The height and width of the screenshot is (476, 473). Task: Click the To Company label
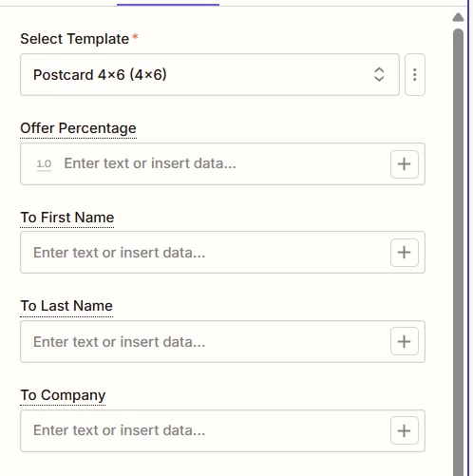63,395
